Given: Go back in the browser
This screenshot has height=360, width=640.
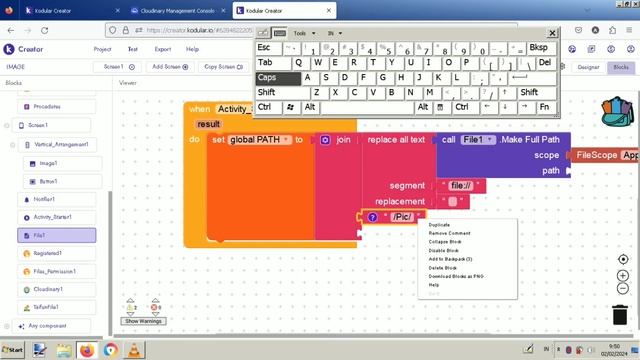Looking at the screenshot, I should point(11,30).
